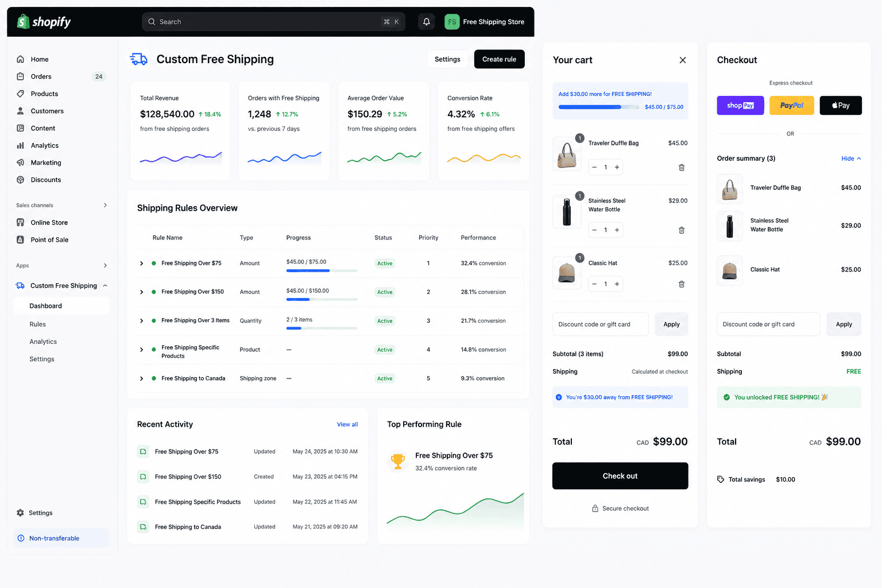Click Classic Hat thumbnail in Your cart

[567, 272]
